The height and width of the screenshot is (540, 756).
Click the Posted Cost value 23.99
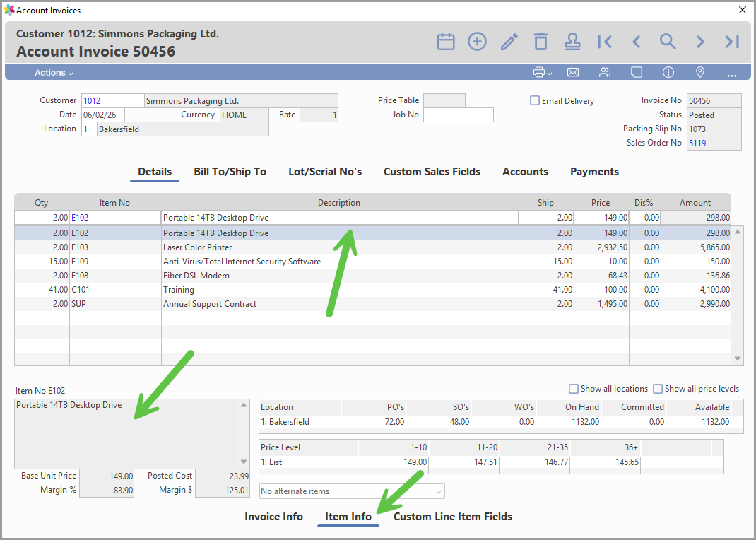[223, 476]
